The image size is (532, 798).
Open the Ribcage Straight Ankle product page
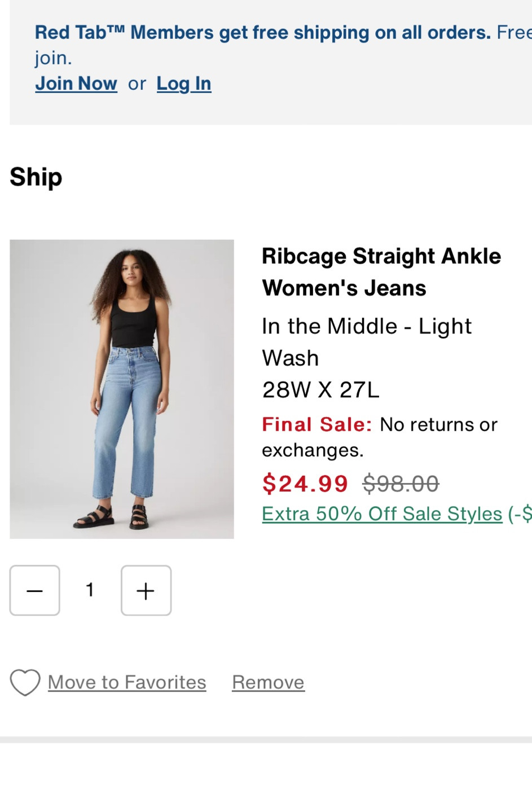(x=381, y=271)
